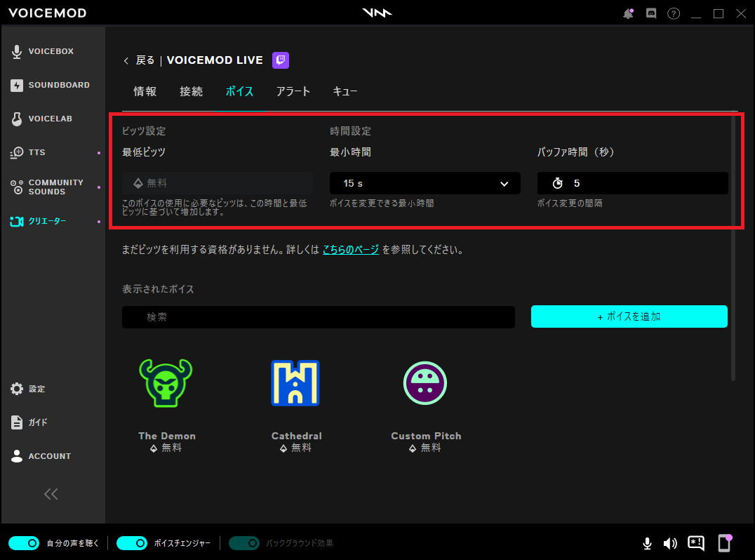Viewport: 755px width, 560px height.
Task: Click the 最低ビッツ field showing 無料
Action: coord(217,183)
